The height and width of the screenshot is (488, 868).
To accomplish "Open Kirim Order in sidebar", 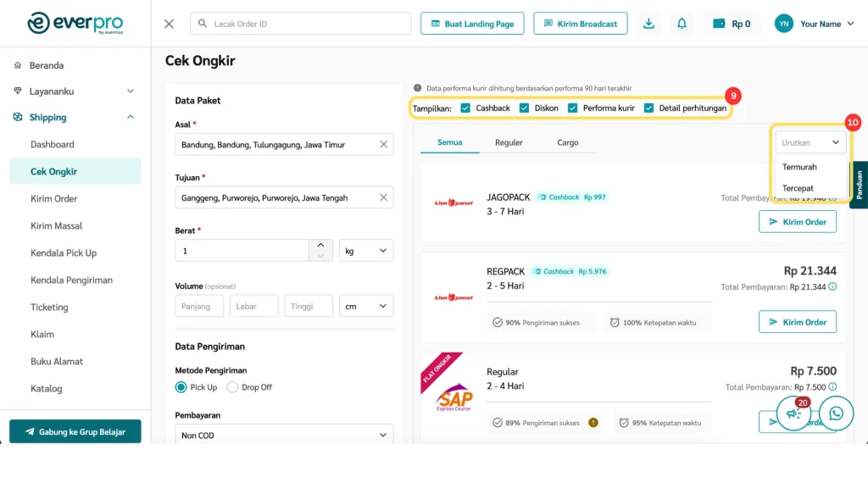I will pos(54,199).
